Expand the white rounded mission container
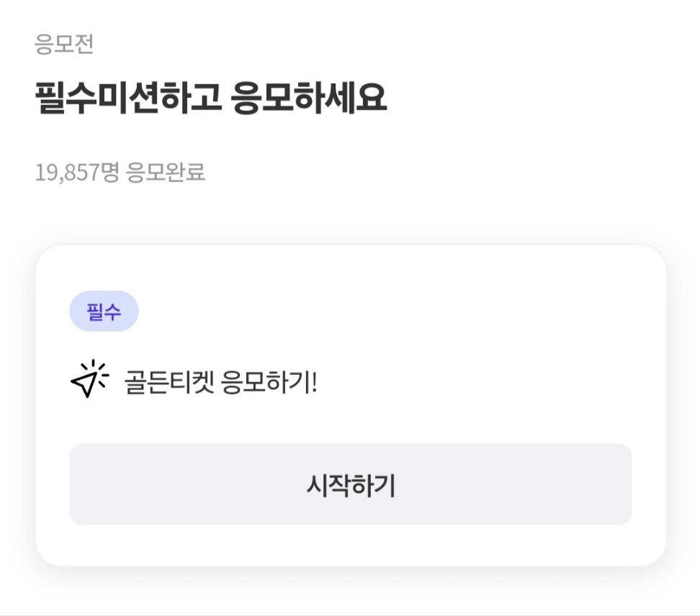Screen dimensions: 700x616 coord(351,403)
